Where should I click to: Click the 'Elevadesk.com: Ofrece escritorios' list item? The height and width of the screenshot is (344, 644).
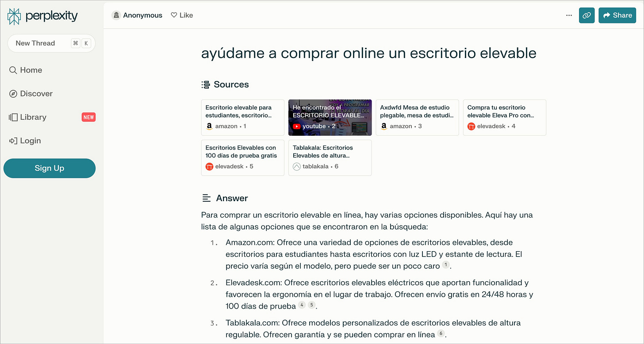pyautogui.click(x=379, y=294)
